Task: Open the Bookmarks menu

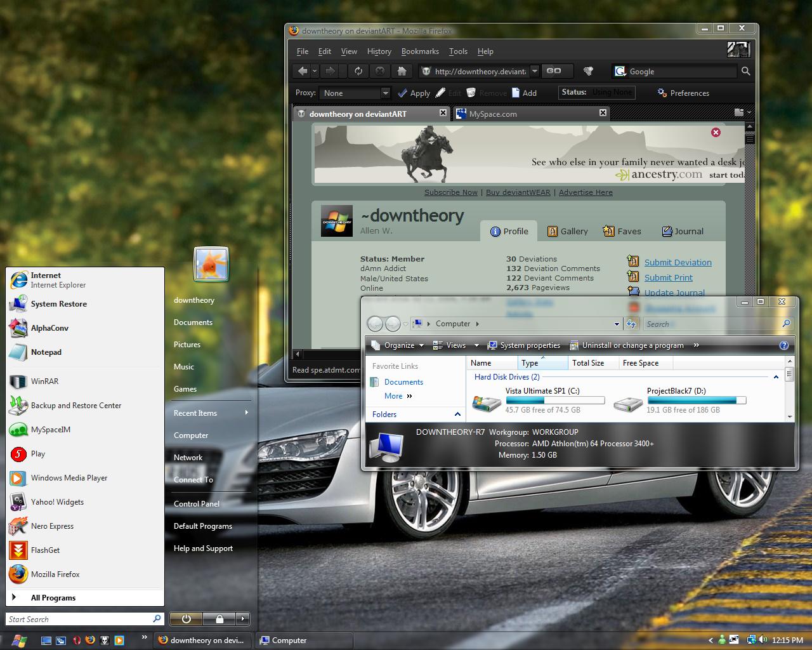Action: [420, 51]
